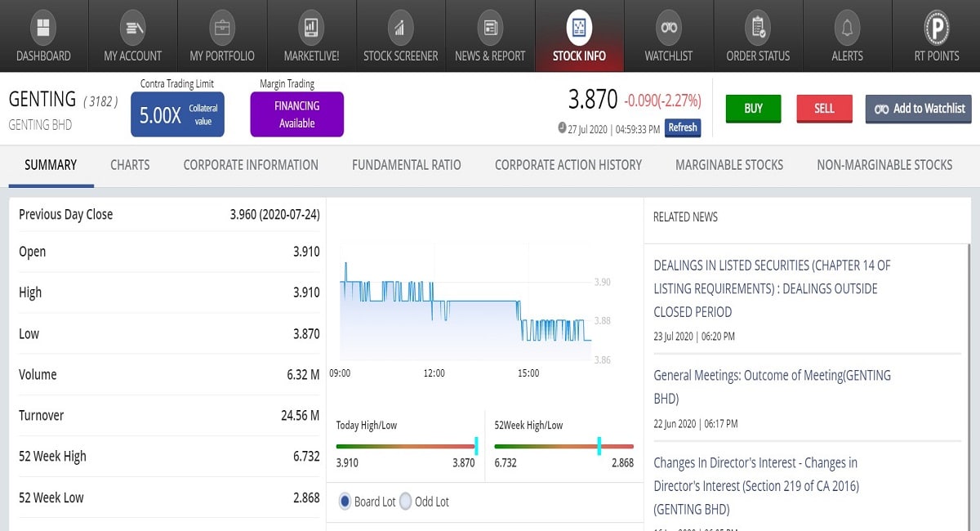Click the clock icon beside timestamp
The image size is (980, 531).
(562, 127)
